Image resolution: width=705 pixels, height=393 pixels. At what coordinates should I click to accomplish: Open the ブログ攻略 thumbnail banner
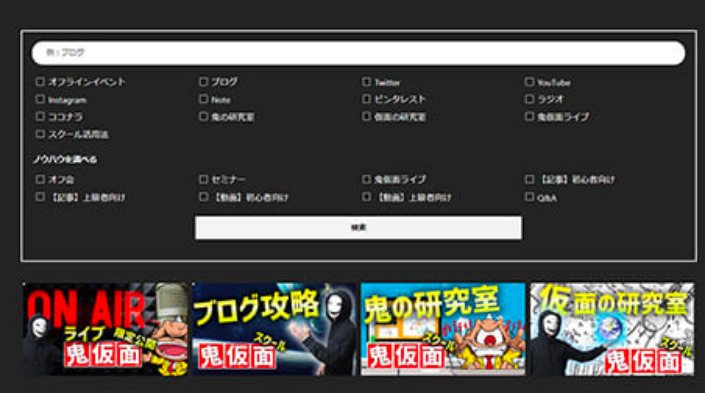(274, 329)
